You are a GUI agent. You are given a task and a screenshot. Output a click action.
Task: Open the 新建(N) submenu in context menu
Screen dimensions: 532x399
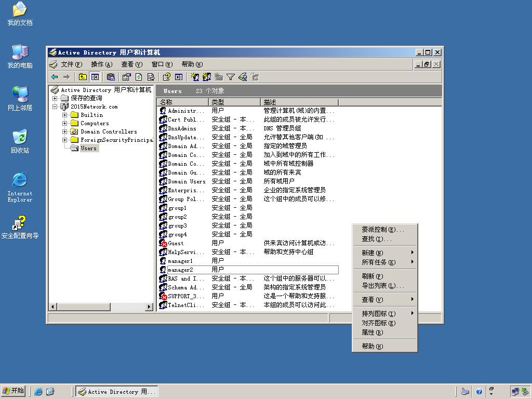[385, 253]
